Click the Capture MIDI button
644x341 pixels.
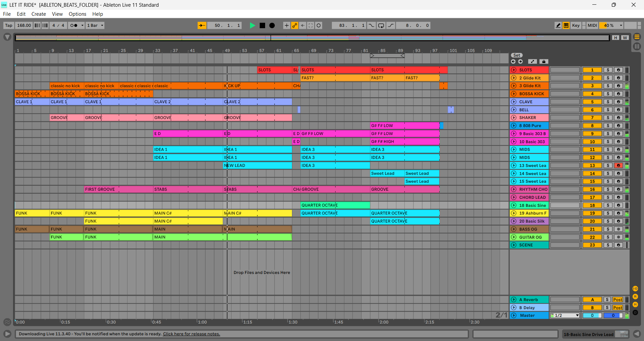[x=311, y=25]
